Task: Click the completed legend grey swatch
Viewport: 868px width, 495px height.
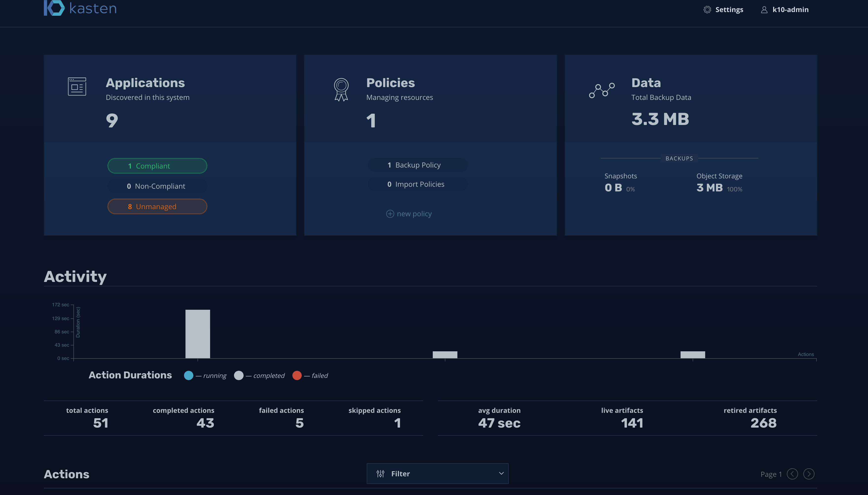Action: [x=239, y=375]
